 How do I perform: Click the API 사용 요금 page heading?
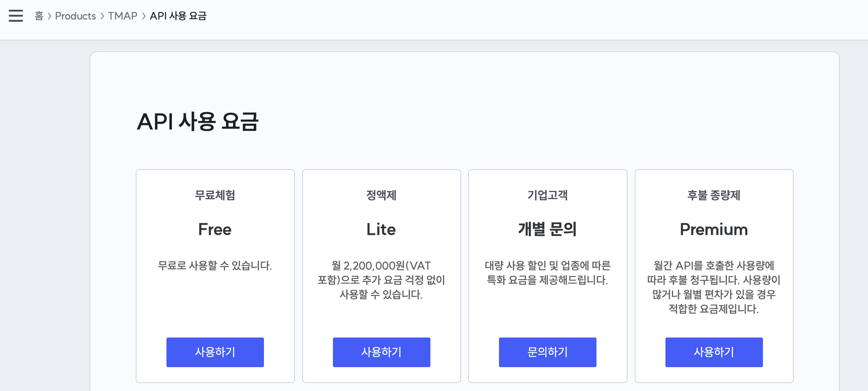pos(198,121)
